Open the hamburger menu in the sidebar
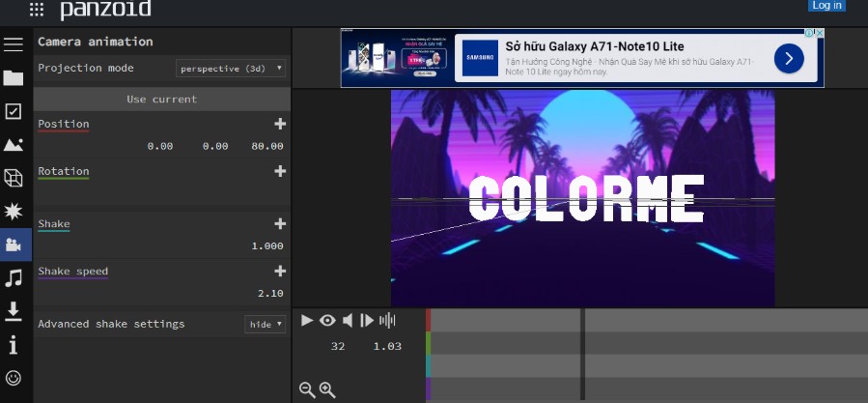The height and width of the screenshot is (403, 868). tap(14, 44)
